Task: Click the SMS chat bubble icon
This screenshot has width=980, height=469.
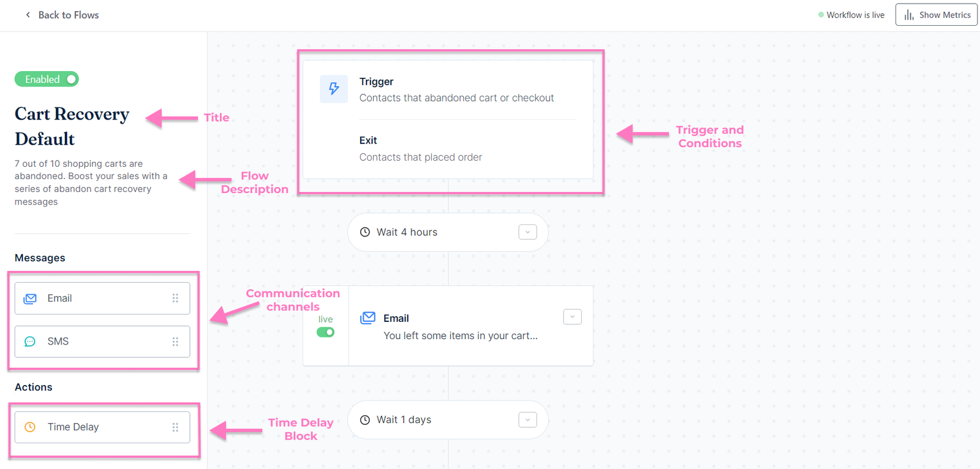Action: [x=30, y=341]
